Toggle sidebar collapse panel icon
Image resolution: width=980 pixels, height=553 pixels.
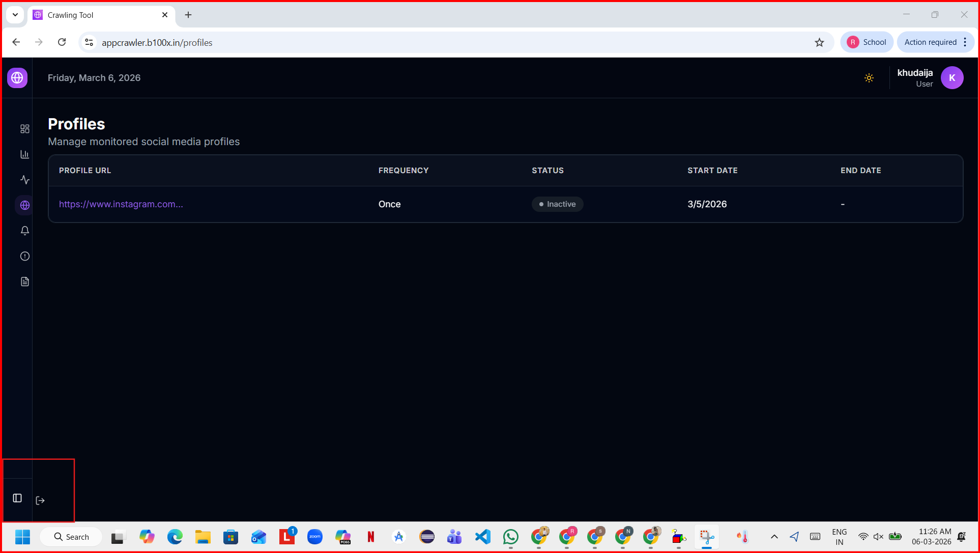pyautogui.click(x=17, y=498)
